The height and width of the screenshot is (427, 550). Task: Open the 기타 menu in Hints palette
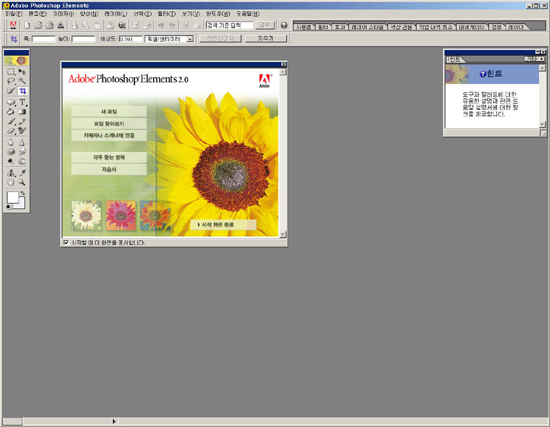pyautogui.click(x=535, y=59)
